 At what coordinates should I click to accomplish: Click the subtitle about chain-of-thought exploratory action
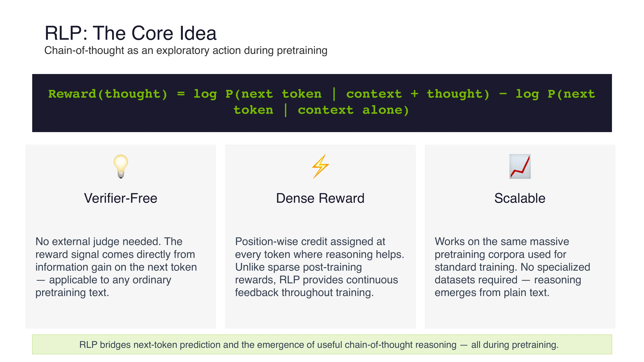(x=185, y=51)
